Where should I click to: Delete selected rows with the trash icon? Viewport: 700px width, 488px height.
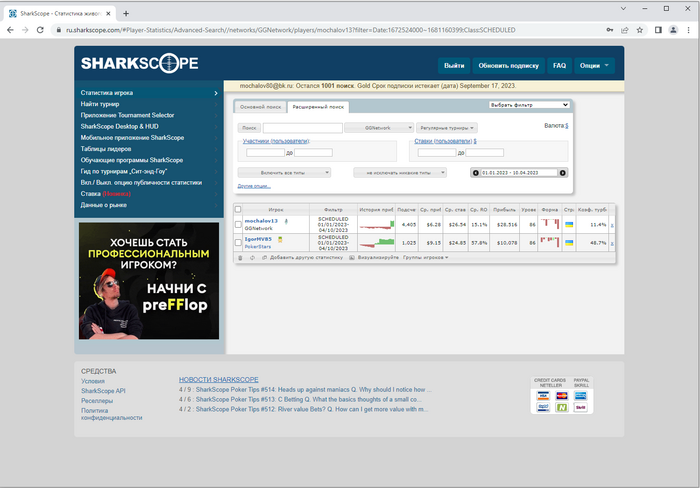coord(240,258)
